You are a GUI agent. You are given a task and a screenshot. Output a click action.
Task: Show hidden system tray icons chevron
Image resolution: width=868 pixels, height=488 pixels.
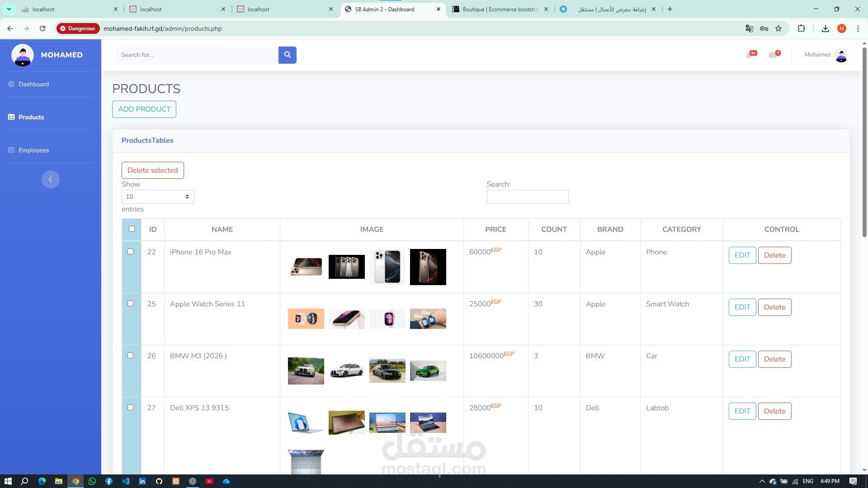pos(762,481)
